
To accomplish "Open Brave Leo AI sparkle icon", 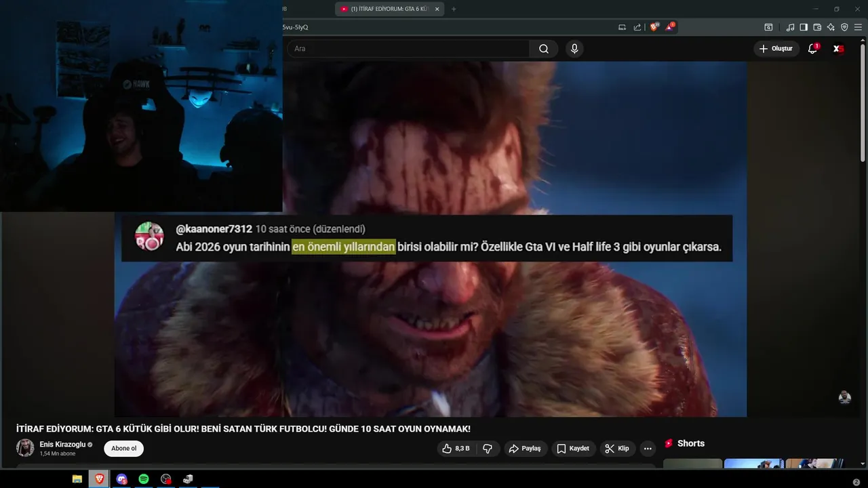I will pos(831,27).
